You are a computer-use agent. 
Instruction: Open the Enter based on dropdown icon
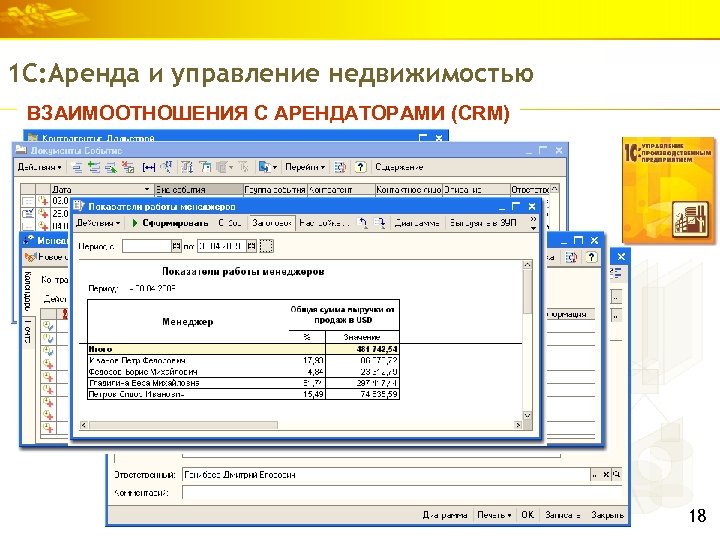(x=267, y=168)
